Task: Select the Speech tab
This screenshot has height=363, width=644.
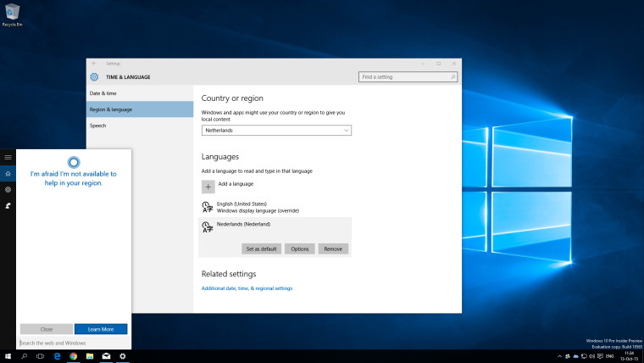Action: pos(140,126)
